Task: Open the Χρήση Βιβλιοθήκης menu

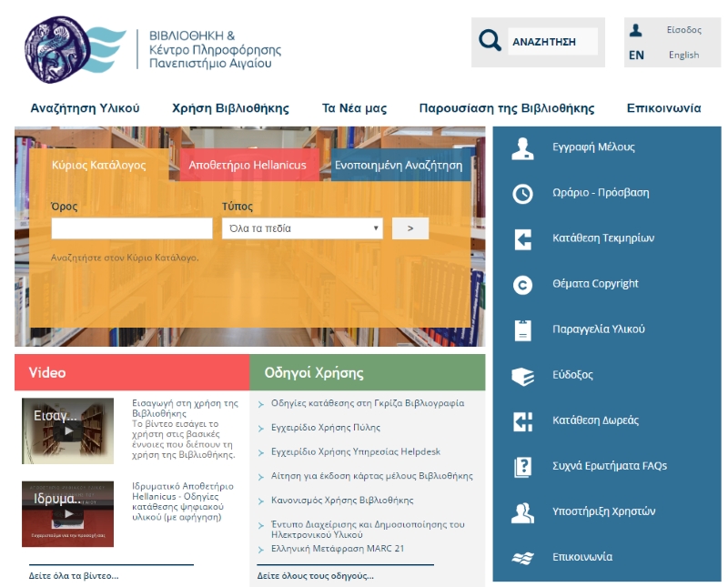Action: (x=230, y=108)
